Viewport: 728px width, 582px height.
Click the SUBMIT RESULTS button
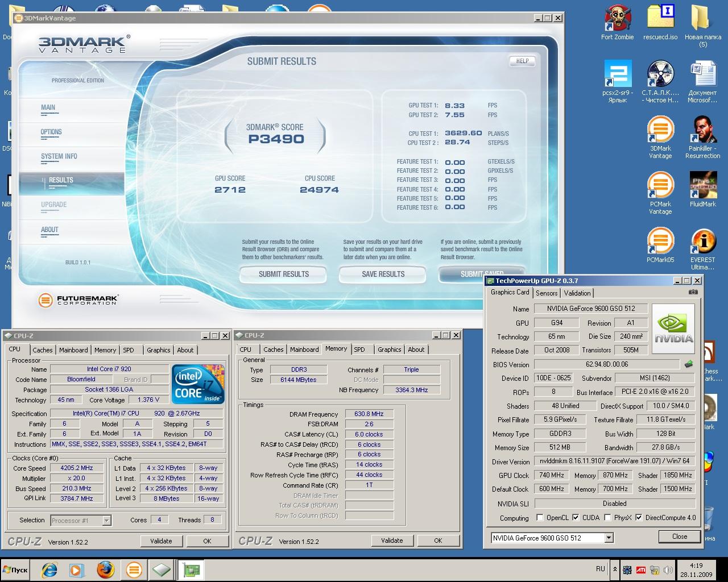[x=283, y=274]
